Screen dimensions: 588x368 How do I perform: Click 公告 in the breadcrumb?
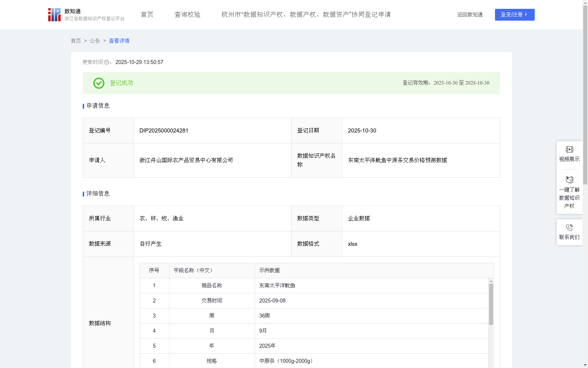(95, 41)
